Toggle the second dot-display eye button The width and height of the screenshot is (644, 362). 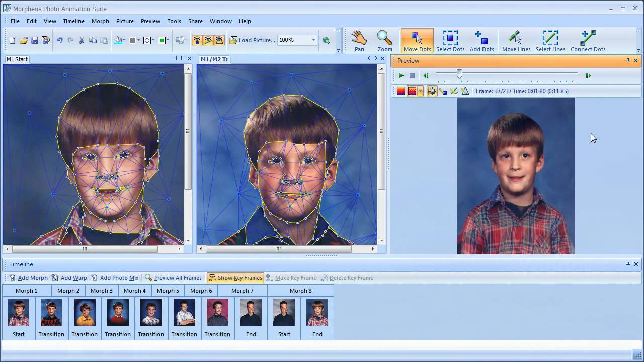(208, 40)
